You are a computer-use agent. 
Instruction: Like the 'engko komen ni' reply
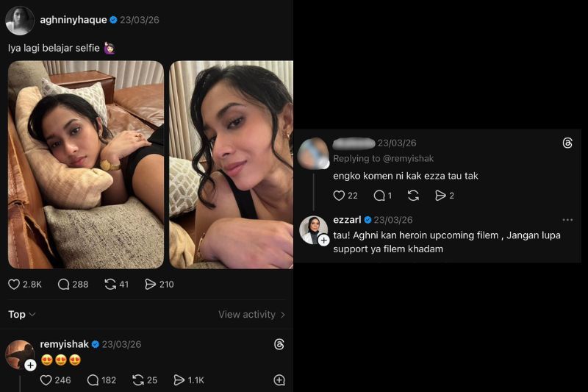coord(339,196)
